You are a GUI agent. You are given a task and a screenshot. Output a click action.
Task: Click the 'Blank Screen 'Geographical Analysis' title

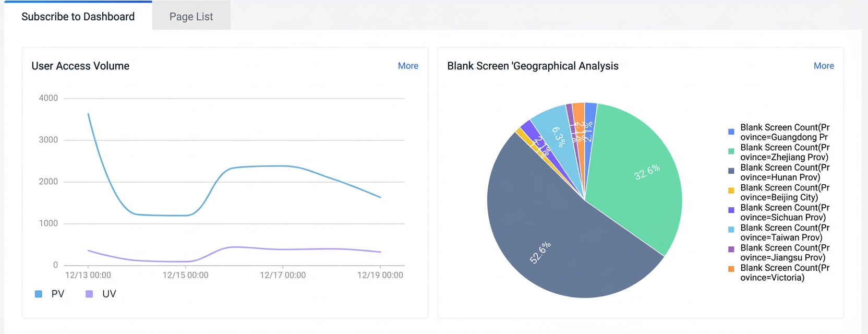pos(533,66)
